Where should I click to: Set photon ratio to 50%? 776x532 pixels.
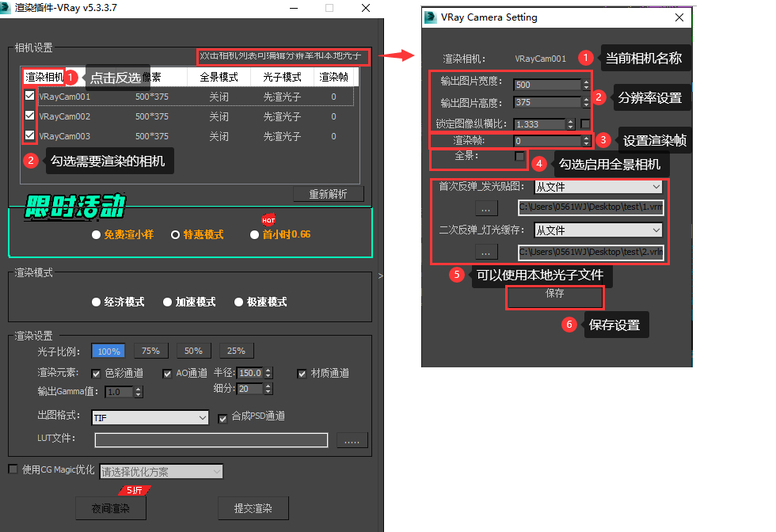(x=193, y=351)
